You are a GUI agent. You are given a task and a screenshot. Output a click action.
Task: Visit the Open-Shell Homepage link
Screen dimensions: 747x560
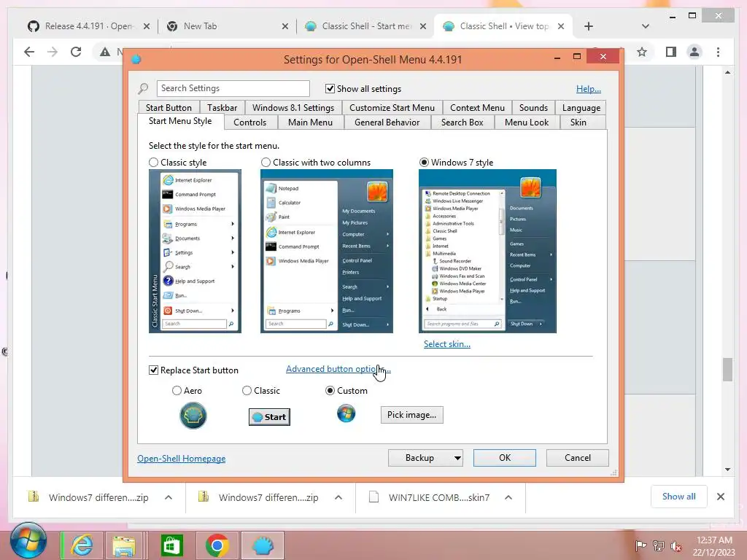(182, 459)
